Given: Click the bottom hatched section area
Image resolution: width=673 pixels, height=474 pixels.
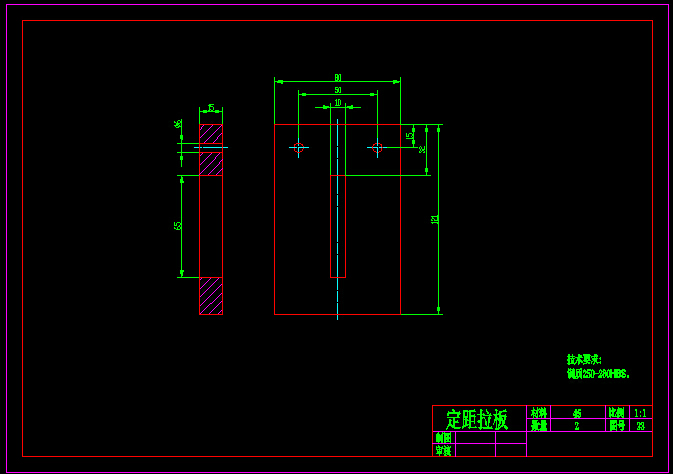Looking at the screenshot, I should click(x=211, y=296).
